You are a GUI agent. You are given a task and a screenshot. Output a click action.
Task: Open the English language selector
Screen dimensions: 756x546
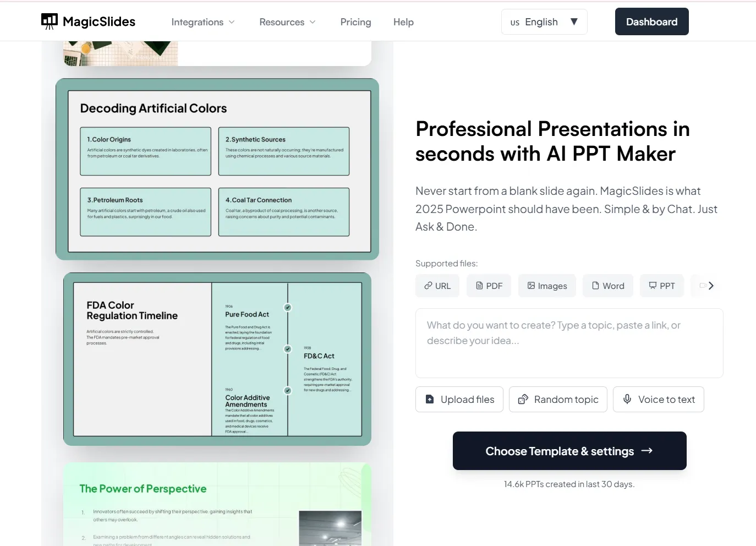(544, 22)
